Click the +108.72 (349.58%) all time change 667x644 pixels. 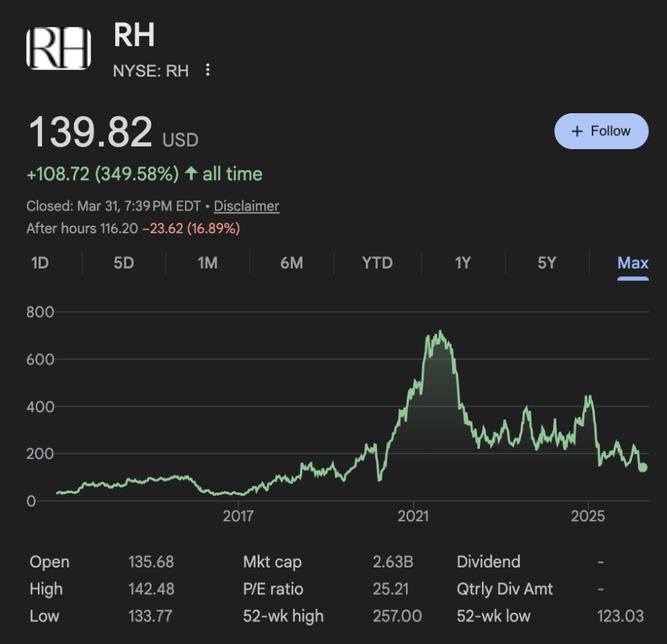point(144,174)
